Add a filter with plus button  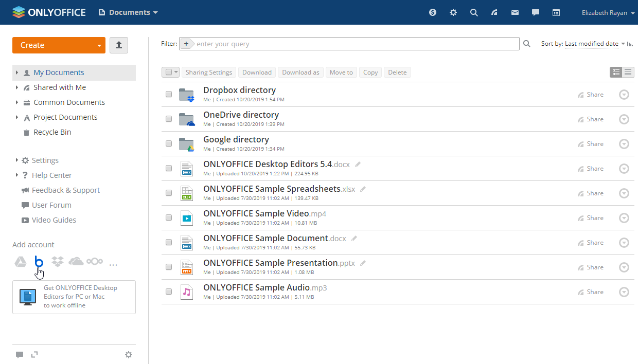click(186, 44)
